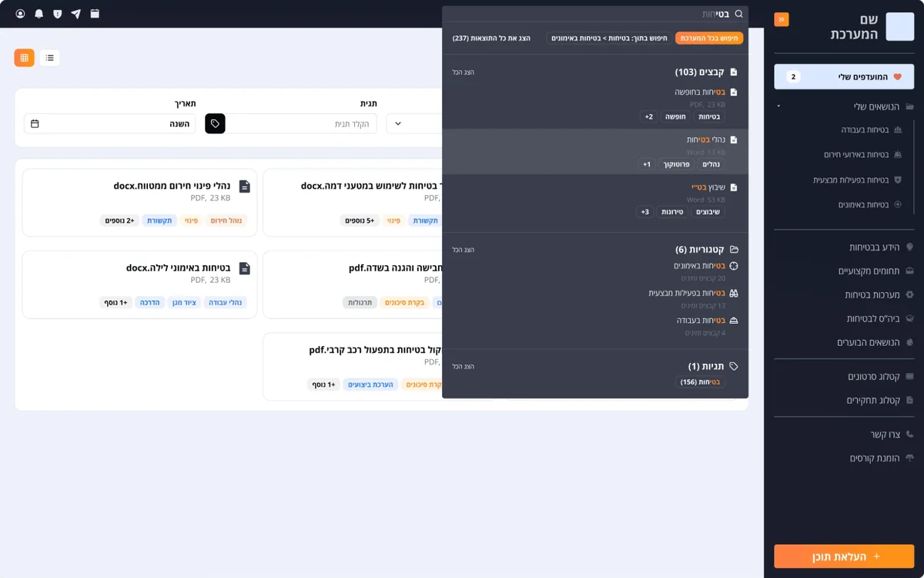924x578 pixels.
Task: Open the dropdown chevron left of tag filter
Action: point(398,123)
